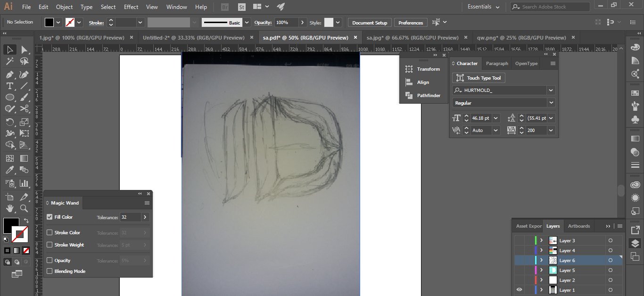The height and width of the screenshot is (296, 644).
Task: Enable the Blending Mode checkbox
Action: [x=50, y=271]
